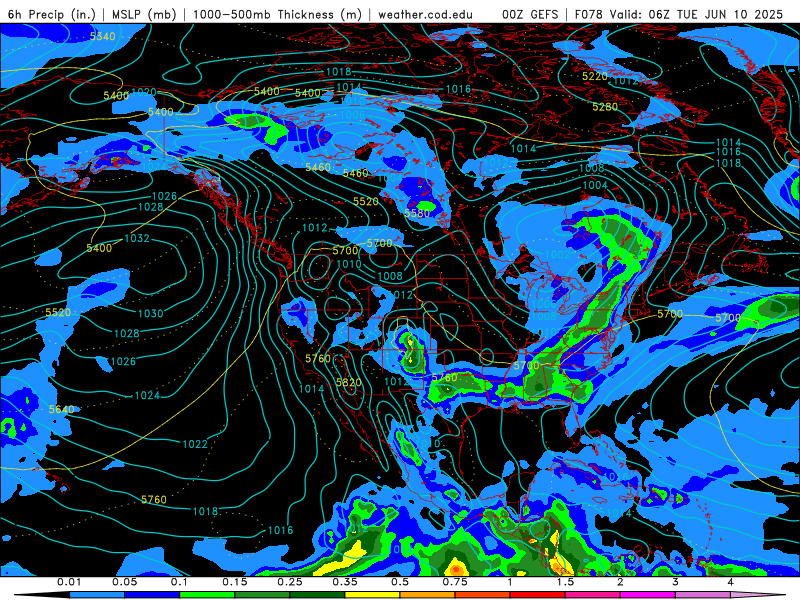Select the yellow 0.35–0.5 legend swatch
This screenshot has width=800, height=600.
tap(372, 595)
